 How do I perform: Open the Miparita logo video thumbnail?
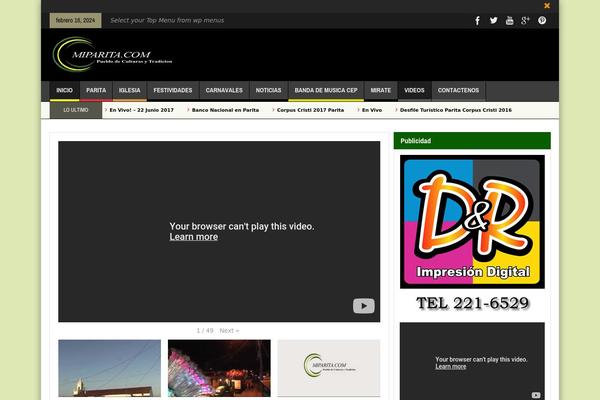point(329,368)
